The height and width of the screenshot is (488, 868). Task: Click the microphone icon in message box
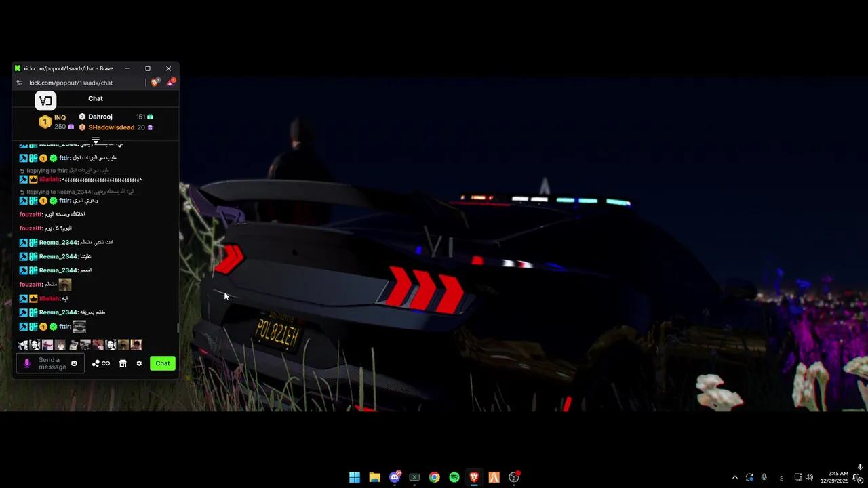[27, 363]
